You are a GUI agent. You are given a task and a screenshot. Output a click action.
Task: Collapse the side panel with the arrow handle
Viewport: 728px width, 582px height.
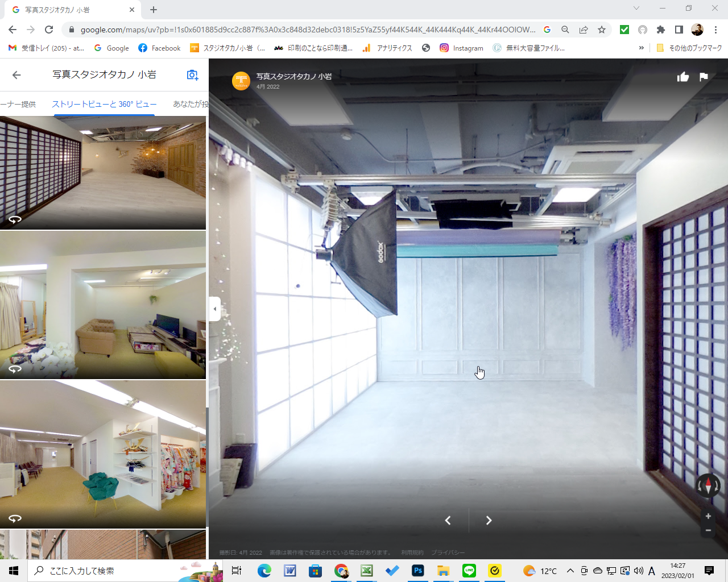(214, 309)
